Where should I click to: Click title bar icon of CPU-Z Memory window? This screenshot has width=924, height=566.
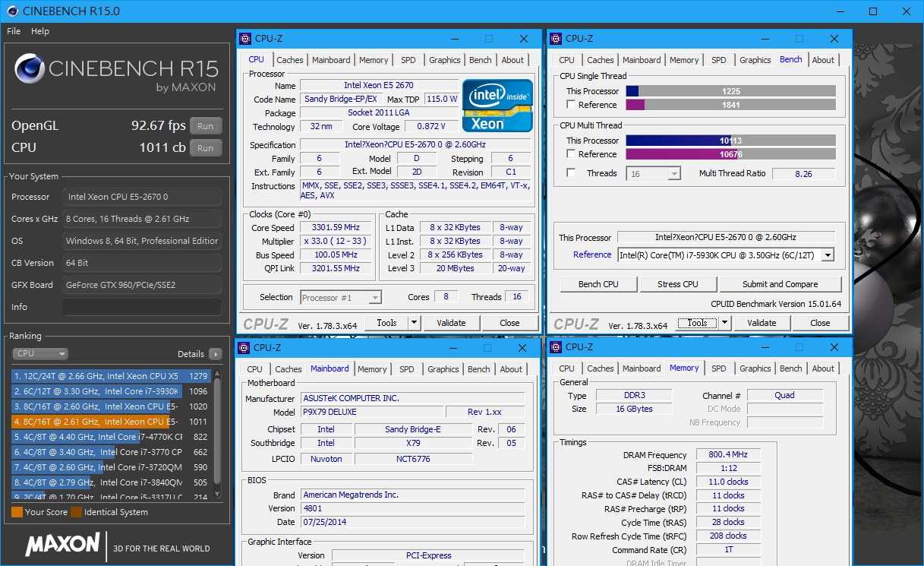556,347
